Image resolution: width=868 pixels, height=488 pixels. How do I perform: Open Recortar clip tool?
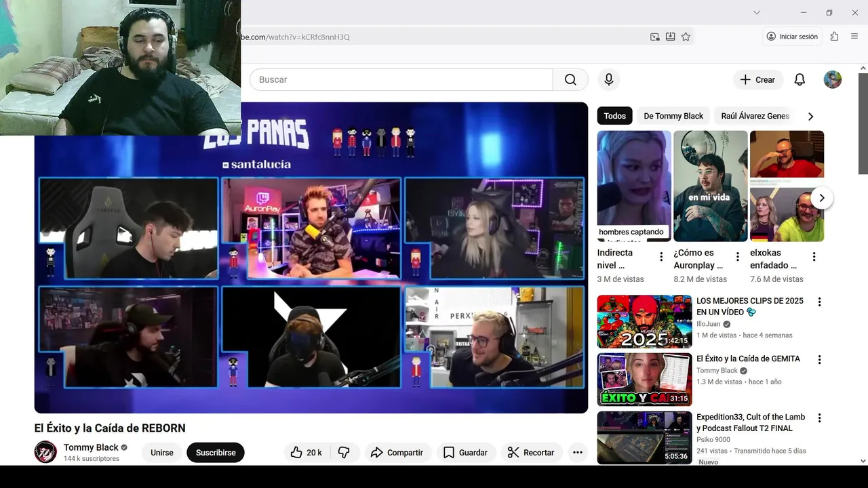click(532, 452)
